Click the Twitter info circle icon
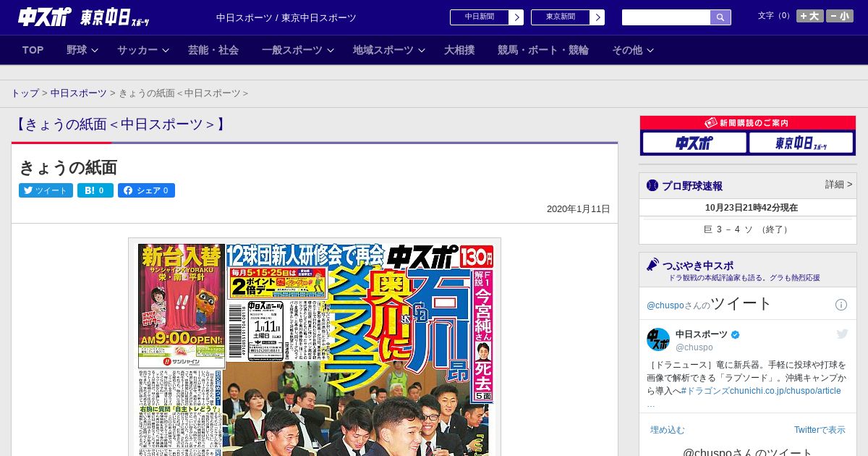 click(x=841, y=305)
